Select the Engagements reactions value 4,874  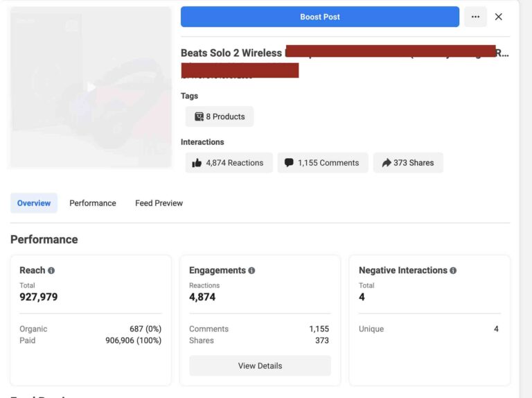click(x=202, y=297)
